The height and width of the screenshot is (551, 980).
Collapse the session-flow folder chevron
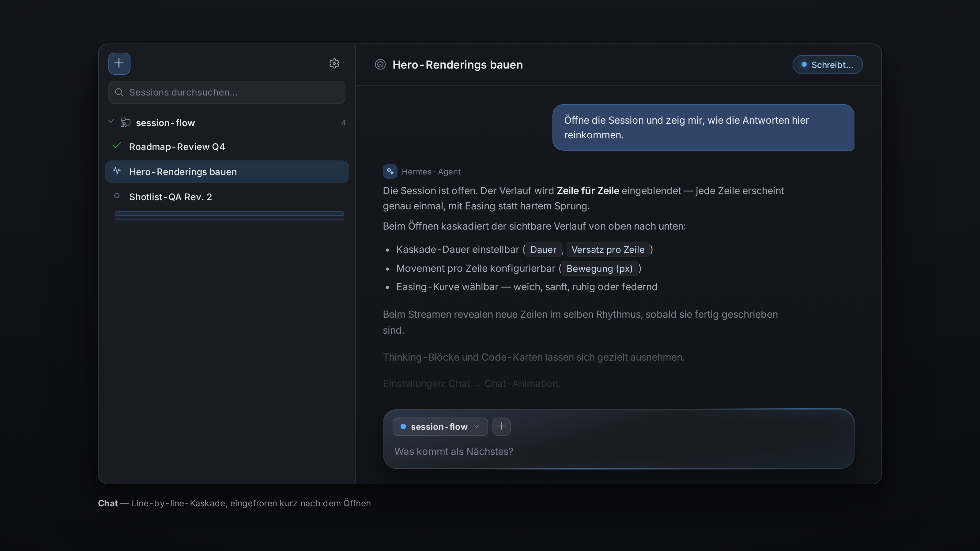pos(111,121)
